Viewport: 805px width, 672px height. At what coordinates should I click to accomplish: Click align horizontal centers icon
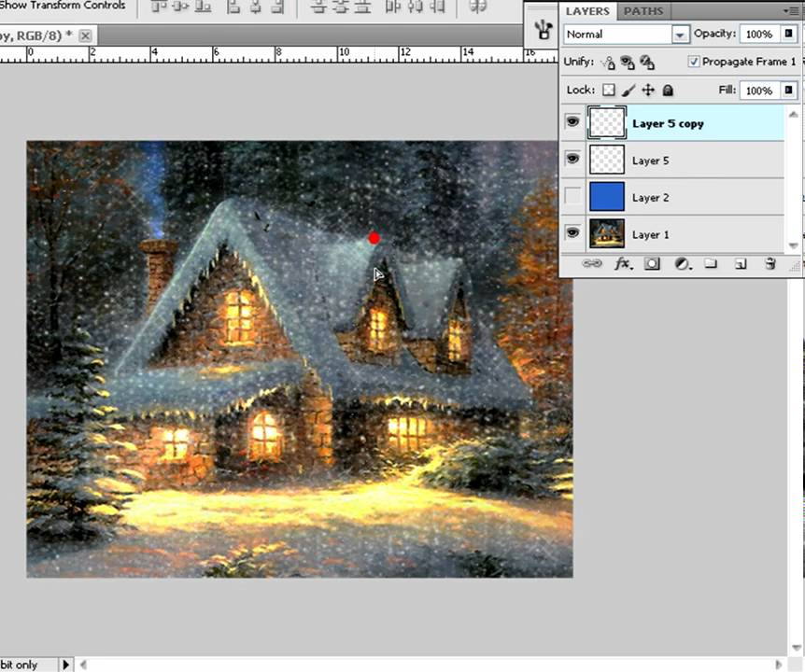(256, 7)
